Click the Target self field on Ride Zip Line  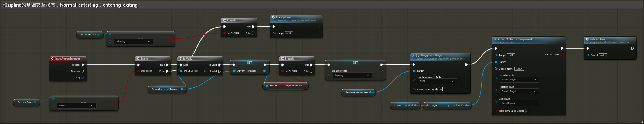click(x=603, y=55)
